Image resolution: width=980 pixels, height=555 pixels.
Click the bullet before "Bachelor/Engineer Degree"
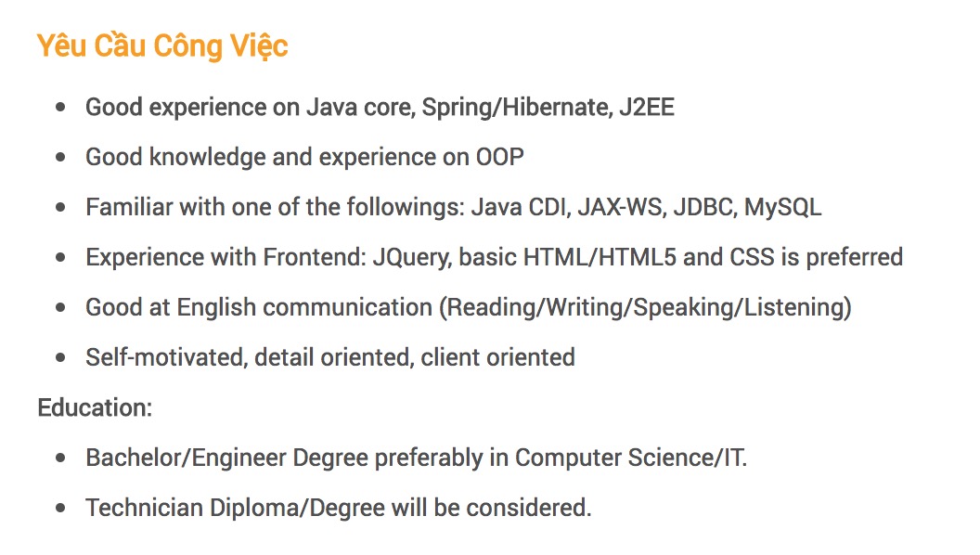click(x=61, y=458)
